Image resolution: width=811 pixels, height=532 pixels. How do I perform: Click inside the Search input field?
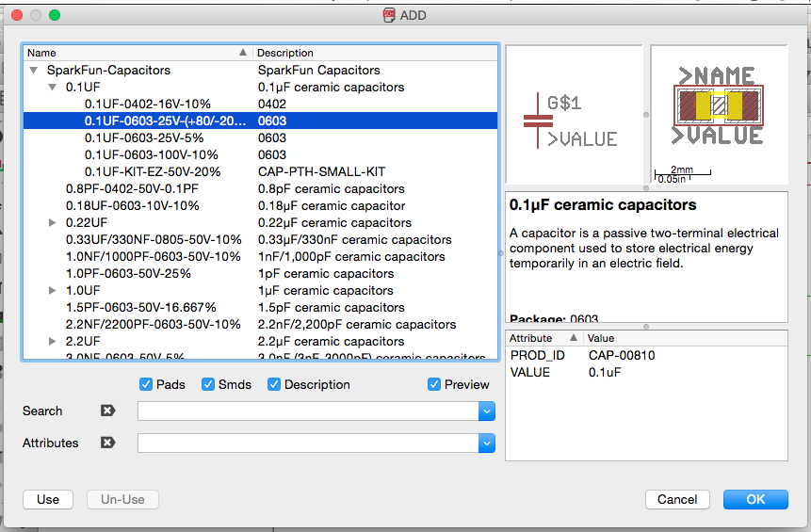(308, 411)
